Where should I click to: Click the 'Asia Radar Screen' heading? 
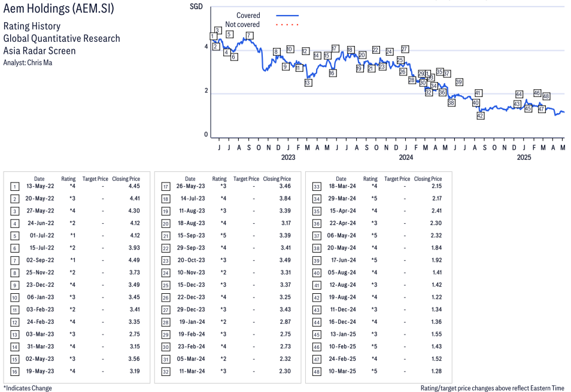coord(40,51)
